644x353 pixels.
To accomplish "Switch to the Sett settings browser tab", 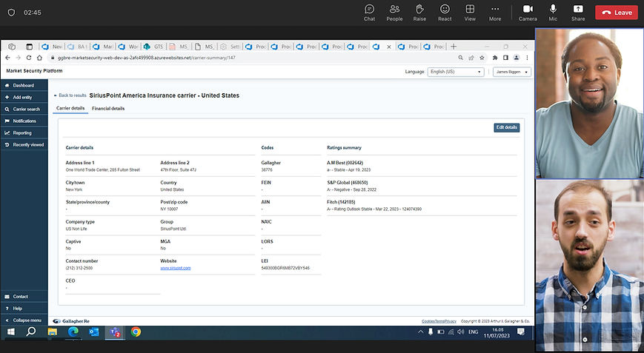I will pos(230,47).
